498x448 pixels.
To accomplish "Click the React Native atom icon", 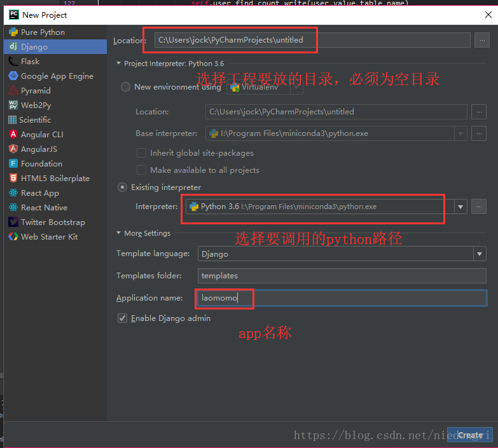I will pyautogui.click(x=13, y=207).
